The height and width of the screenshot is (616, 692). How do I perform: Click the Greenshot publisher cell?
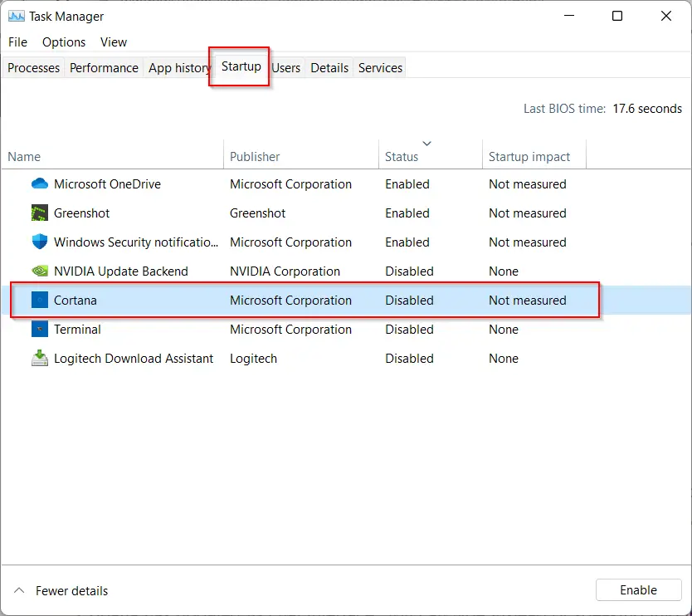tap(258, 213)
